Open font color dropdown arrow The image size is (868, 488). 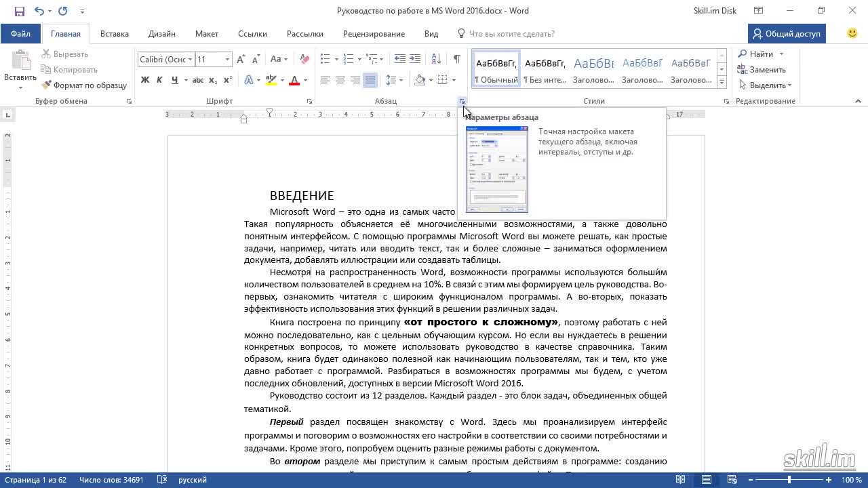click(x=305, y=80)
